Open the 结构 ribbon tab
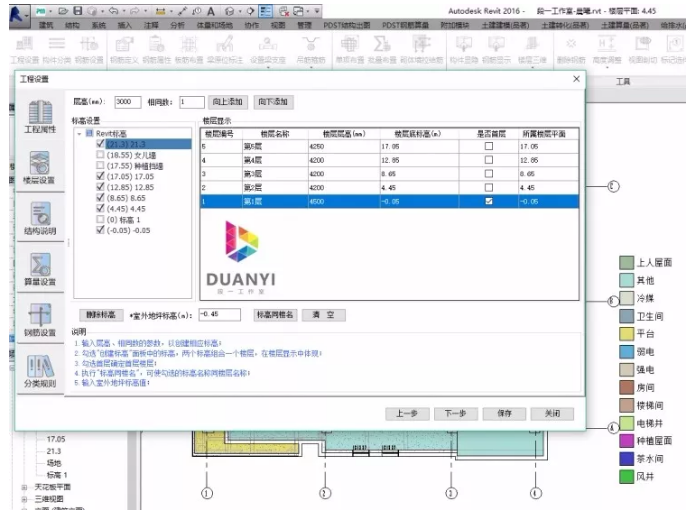The image size is (693, 513). tap(72, 25)
